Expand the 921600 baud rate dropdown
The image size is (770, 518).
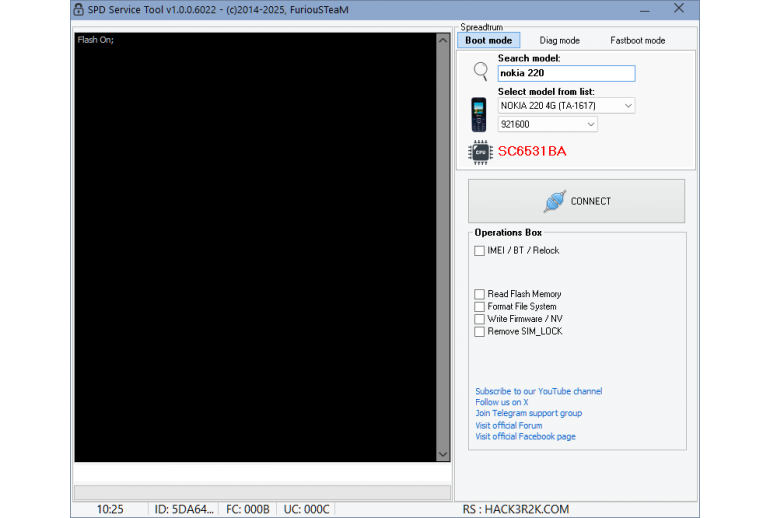(548, 124)
